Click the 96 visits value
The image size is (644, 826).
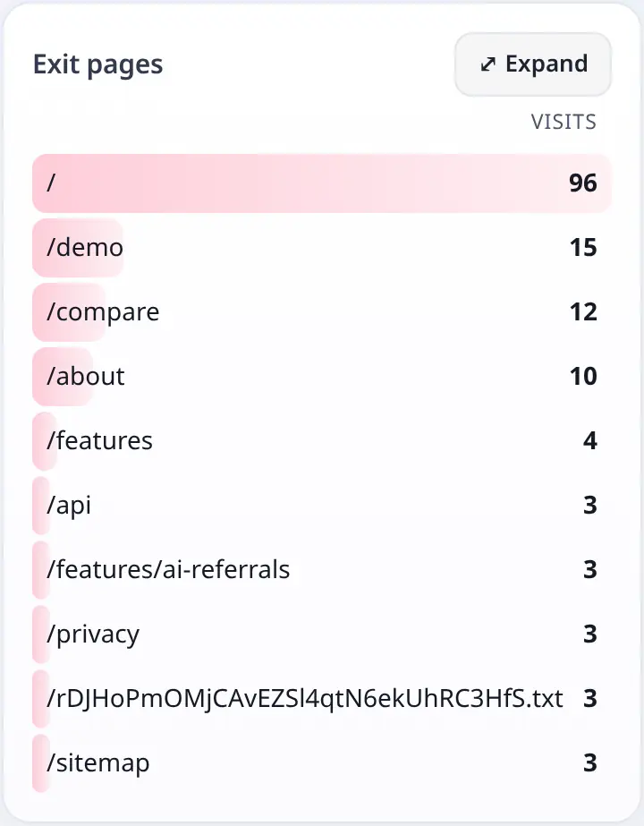pos(583,183)
